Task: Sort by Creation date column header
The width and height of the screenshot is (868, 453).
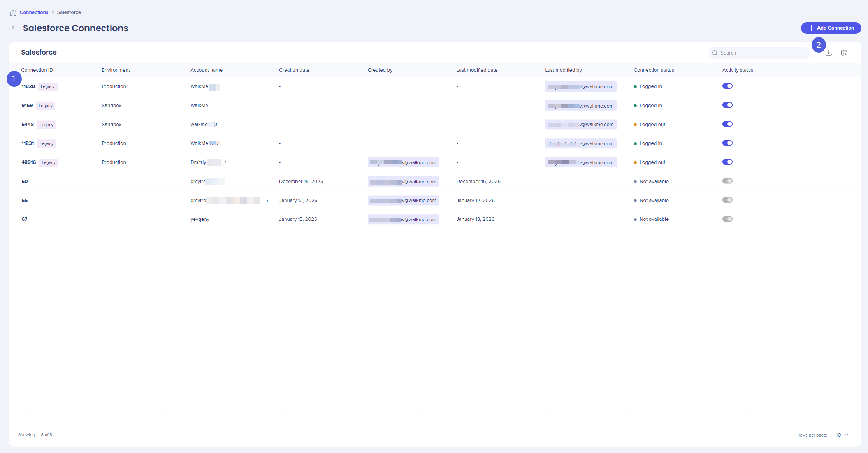Action: click(x=294, y=70)
